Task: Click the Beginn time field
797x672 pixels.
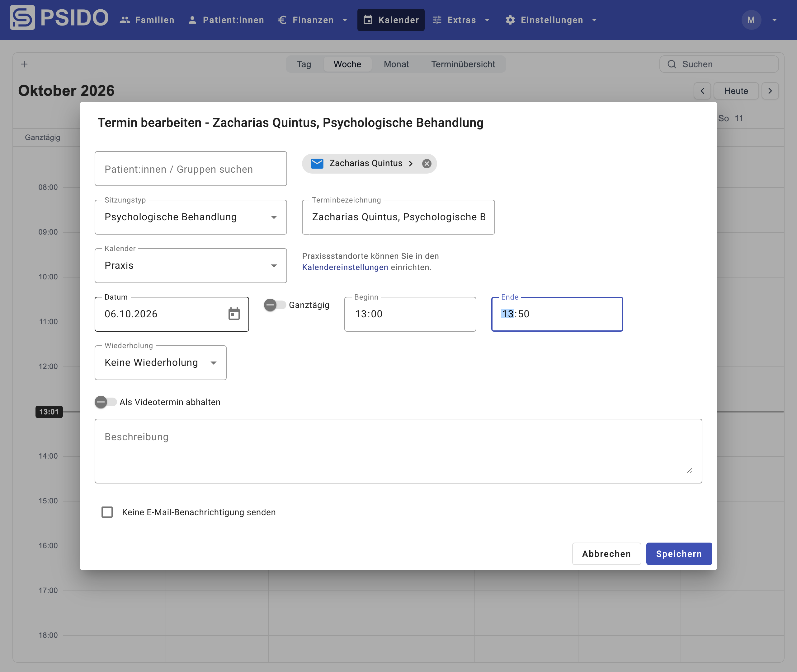Action: [410, 314]
